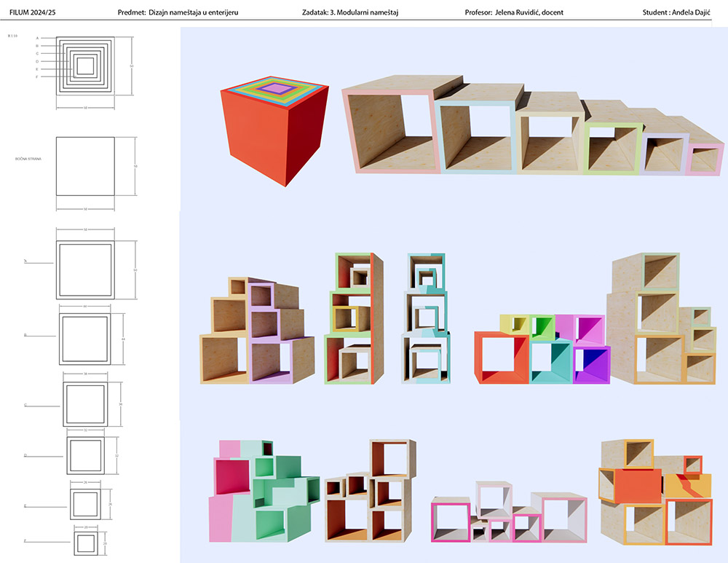Screen dimensions: 728x563
Task: Select the purple center square atop the cube
Action: [275, 88]
